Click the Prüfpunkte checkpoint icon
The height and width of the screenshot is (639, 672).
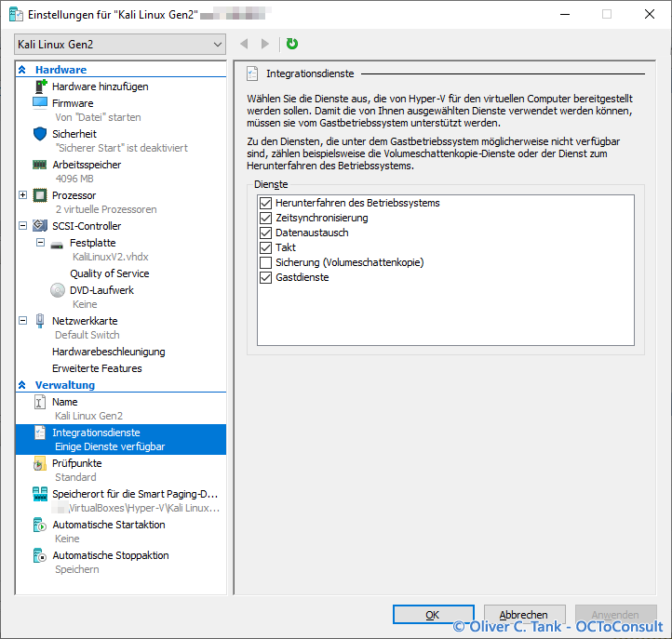click(39, 463)
